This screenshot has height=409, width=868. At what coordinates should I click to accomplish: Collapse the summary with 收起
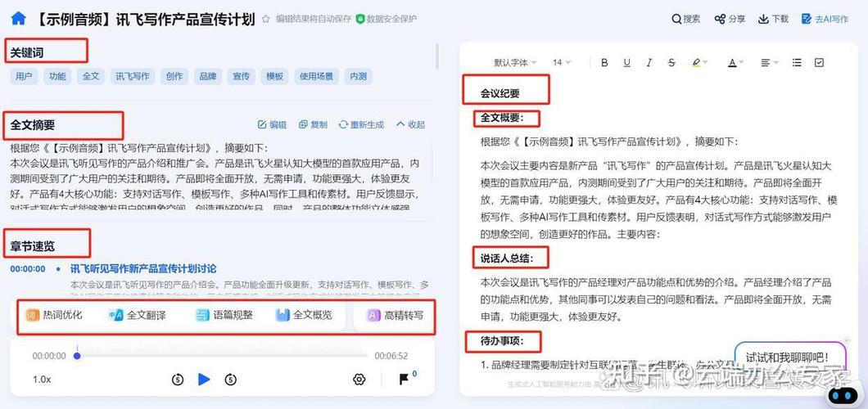(x=411, y=125)
